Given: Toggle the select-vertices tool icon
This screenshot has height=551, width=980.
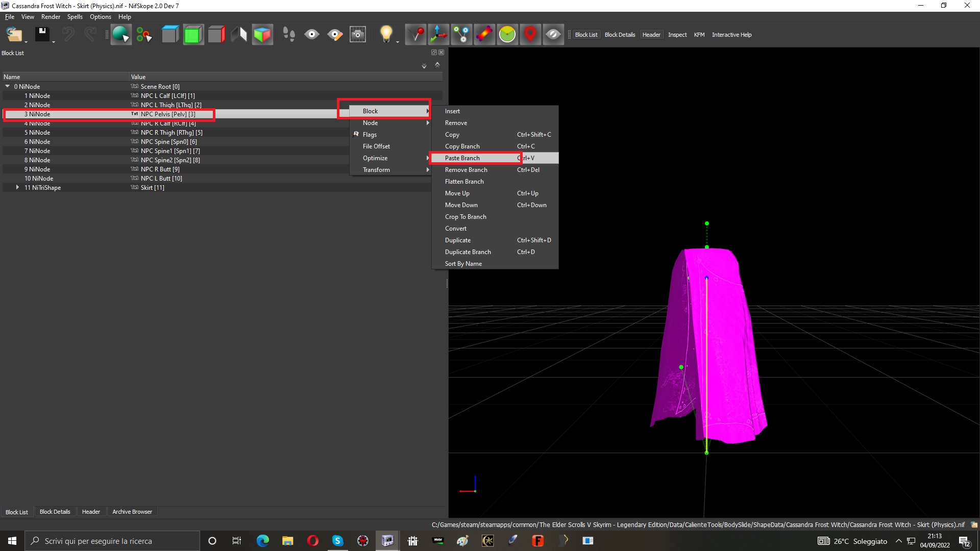Looking at the screenshot, I should point(144,35).
